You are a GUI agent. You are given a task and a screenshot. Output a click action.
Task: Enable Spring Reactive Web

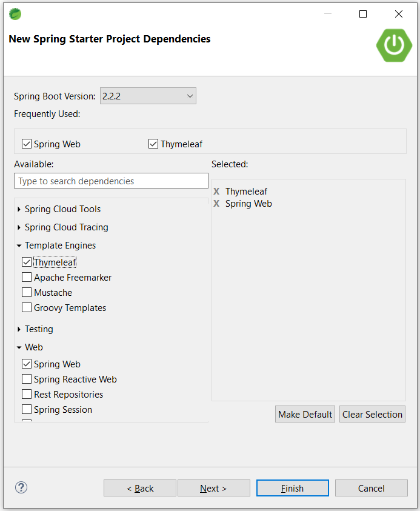(x=26, y=379)
